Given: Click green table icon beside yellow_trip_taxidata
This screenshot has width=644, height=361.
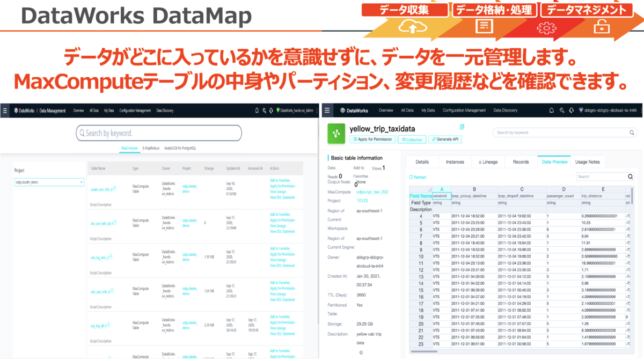Looking at the screenshot, I should (x=335, y=132).
